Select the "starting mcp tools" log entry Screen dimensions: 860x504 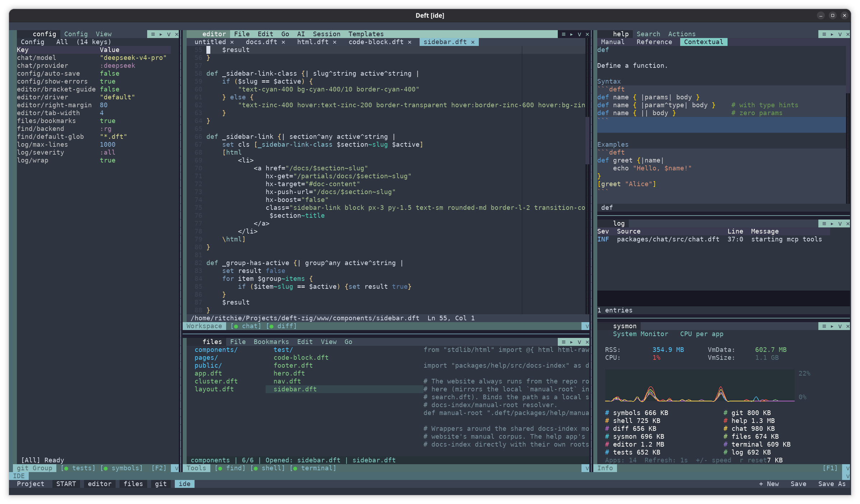(714, 239)
